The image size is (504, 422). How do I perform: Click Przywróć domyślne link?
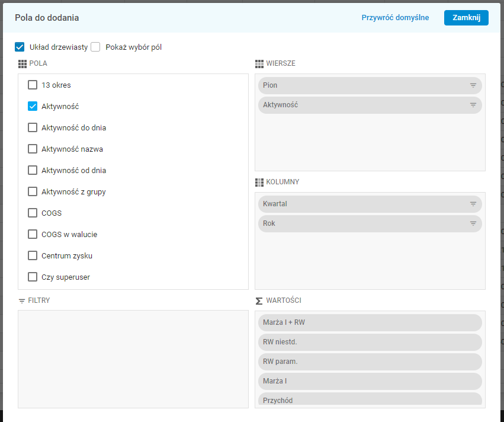[395, 18]
